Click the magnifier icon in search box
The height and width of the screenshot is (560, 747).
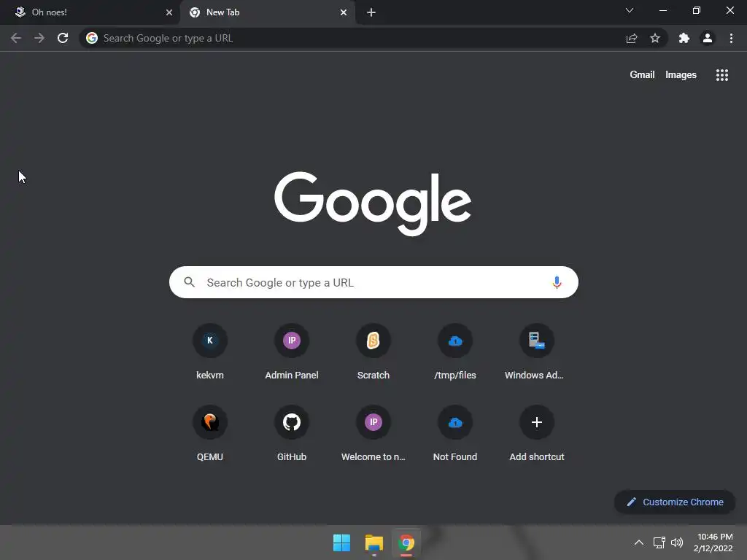click(190, 282)
